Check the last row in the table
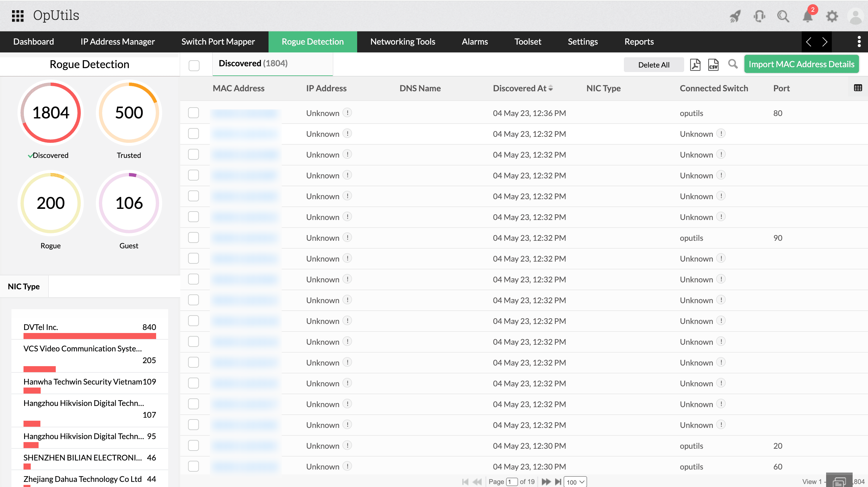Screen dimensions: 868x487 pyautogui.click(x=193, y=467)
